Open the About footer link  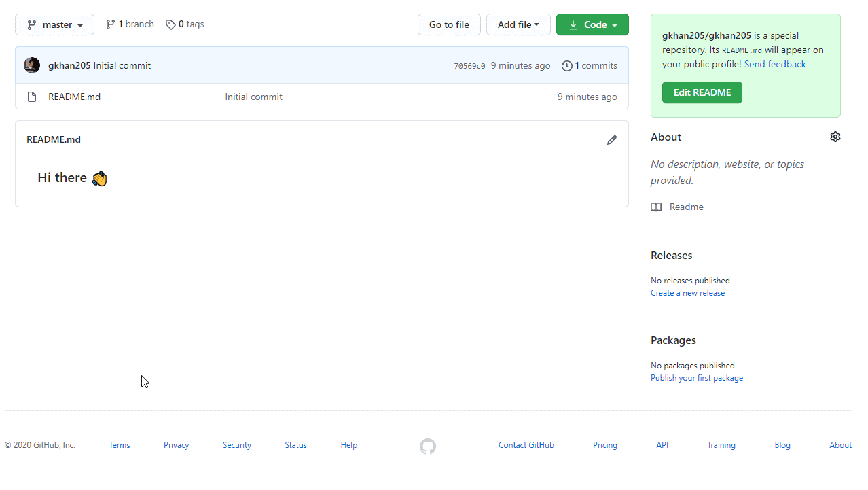coord(840,445)
